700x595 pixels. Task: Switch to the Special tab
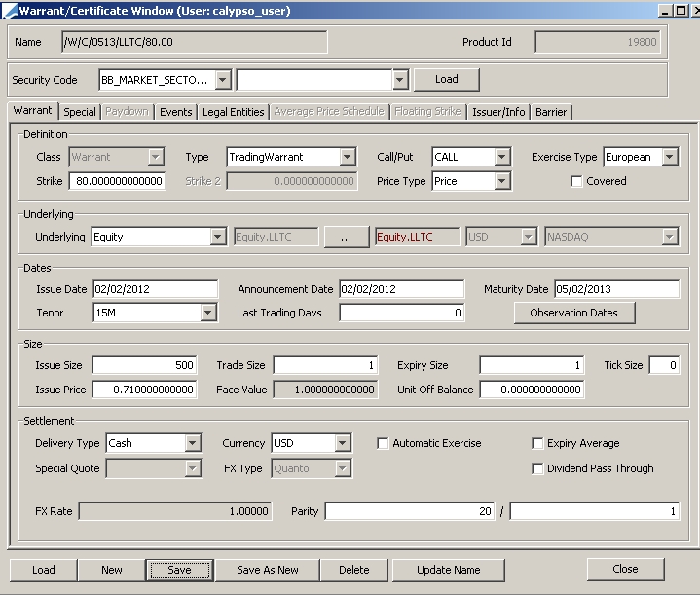(80, 112)
